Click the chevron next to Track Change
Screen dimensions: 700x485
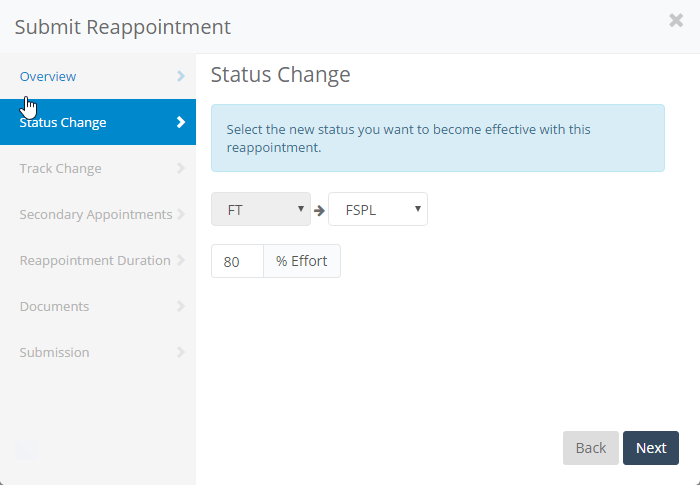181,169
